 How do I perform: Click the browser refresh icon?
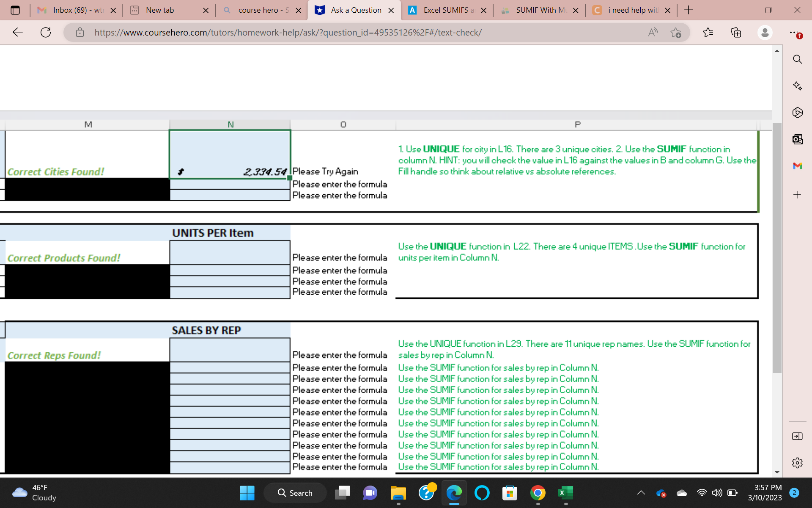[45, 32]
